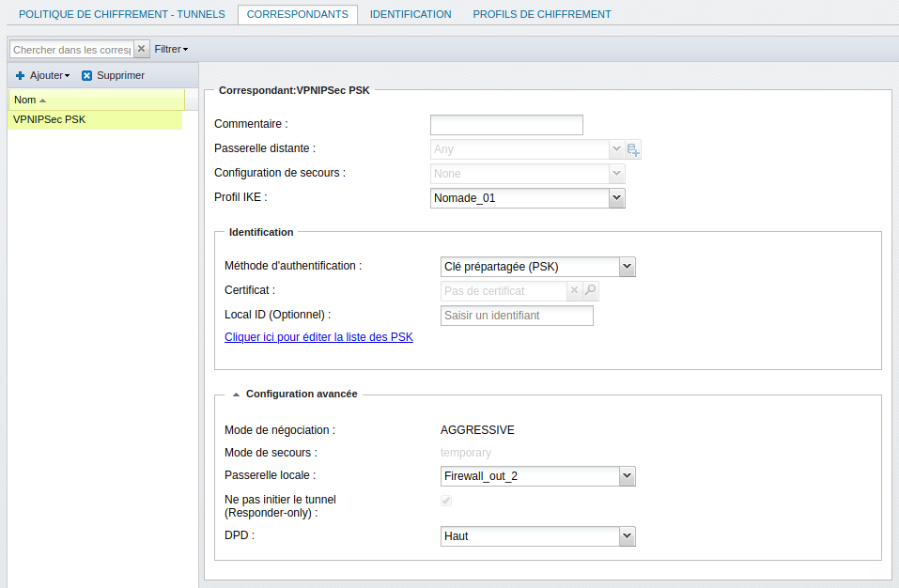
Task: Select the VPNIPSec PSK row
Action: [x=95, y=120]
